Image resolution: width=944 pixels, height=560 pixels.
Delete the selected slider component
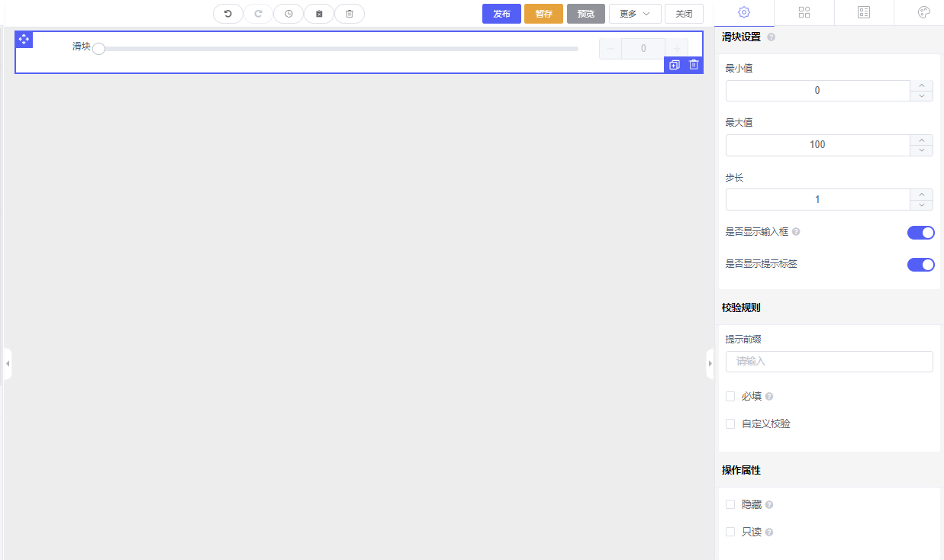tap(694, 65)
